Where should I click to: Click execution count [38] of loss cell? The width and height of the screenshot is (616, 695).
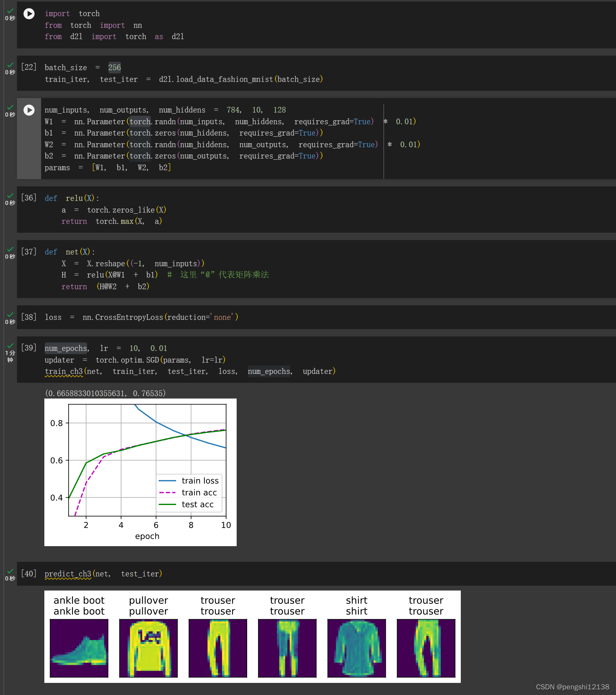pos(29,317)
